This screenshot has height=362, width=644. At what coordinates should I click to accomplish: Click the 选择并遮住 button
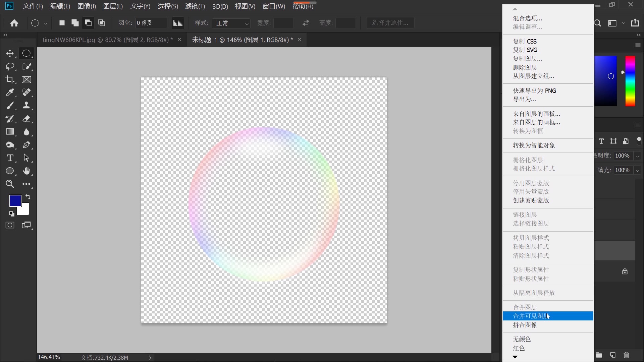click(x=390, y=22)
